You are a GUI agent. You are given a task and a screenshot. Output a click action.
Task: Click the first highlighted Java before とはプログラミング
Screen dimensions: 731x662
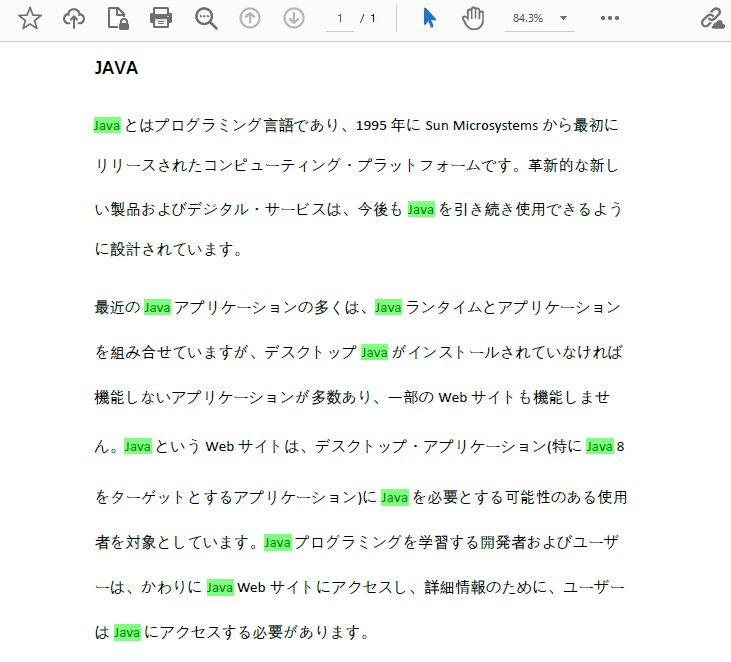click(107, 125)
